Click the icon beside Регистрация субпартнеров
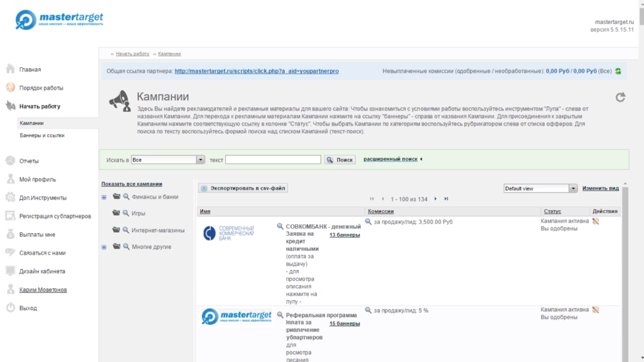 pyautogui.click(x=10, y=216)
